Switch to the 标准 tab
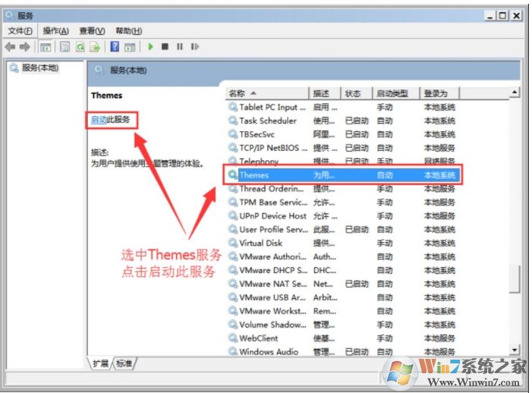532x393 pixels. tap(124, 363)
